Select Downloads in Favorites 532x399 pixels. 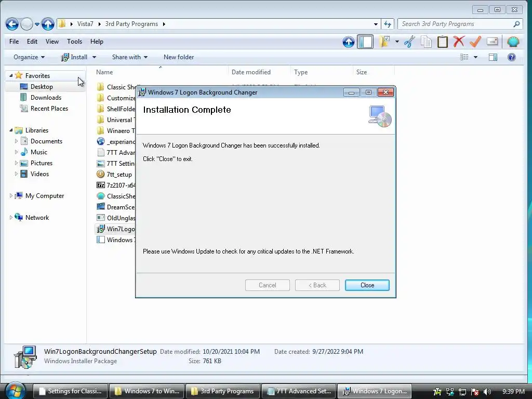coord(46,97)
